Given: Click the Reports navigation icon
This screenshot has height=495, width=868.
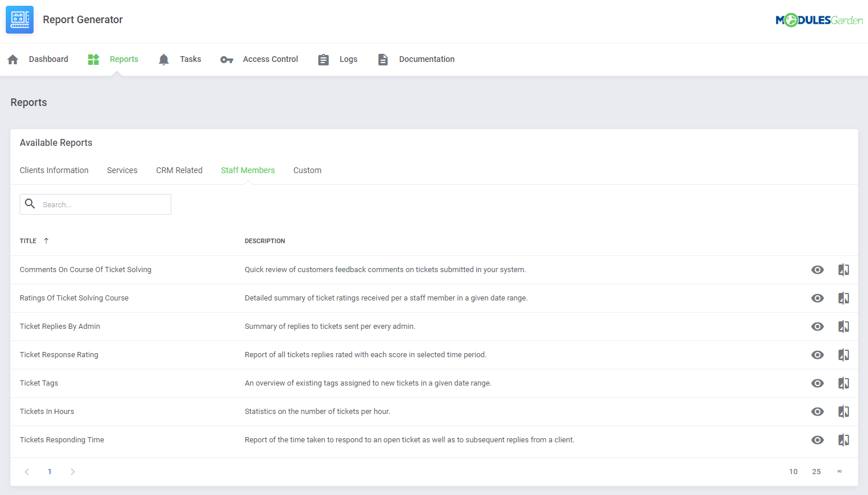Looking at the screenshot, I should click(93, 59).
